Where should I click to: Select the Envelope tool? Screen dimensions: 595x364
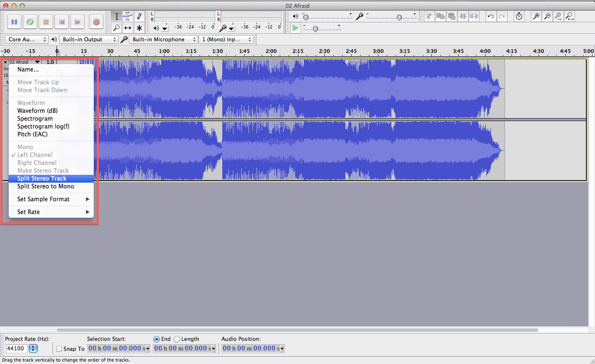pos(128,17)
